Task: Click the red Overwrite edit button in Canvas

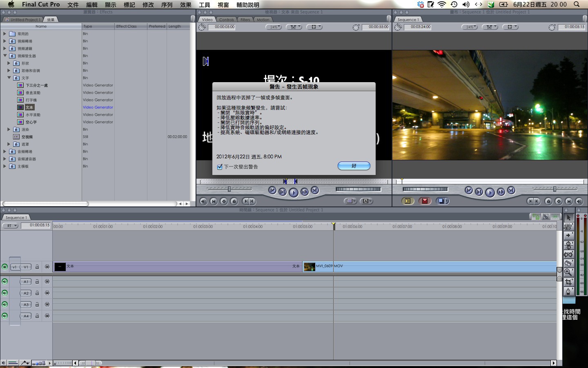Action: 425,201
